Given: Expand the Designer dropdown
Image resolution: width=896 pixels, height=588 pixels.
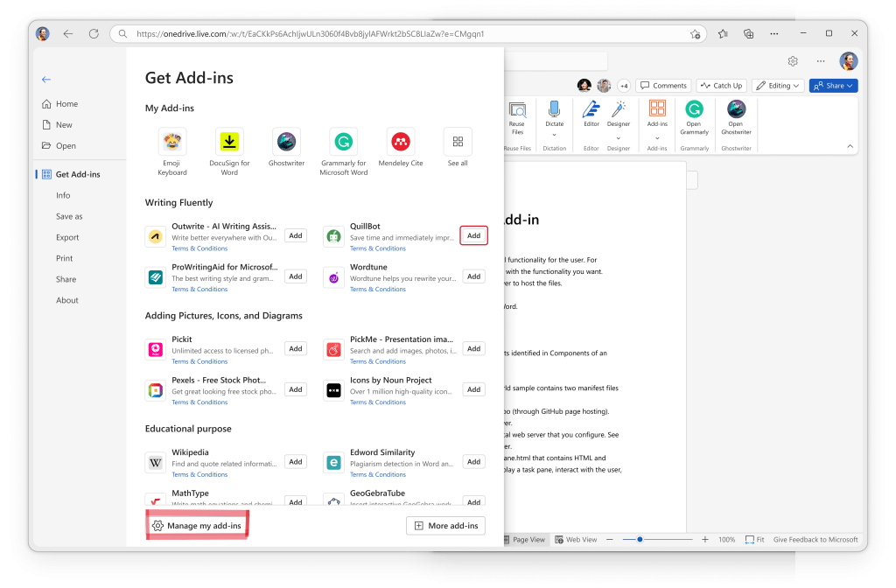Looking at the screenshot, I should click(619, 138).
